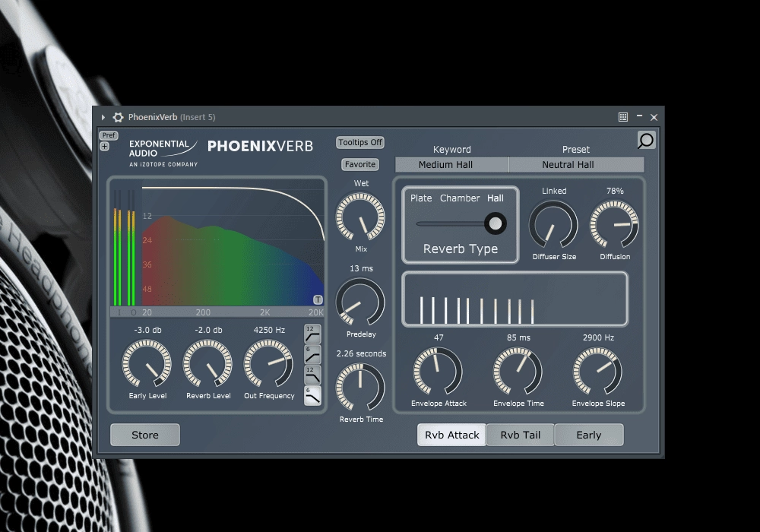760x532 pixels.
Task: Click the Store button
Action: pos(145,435)
